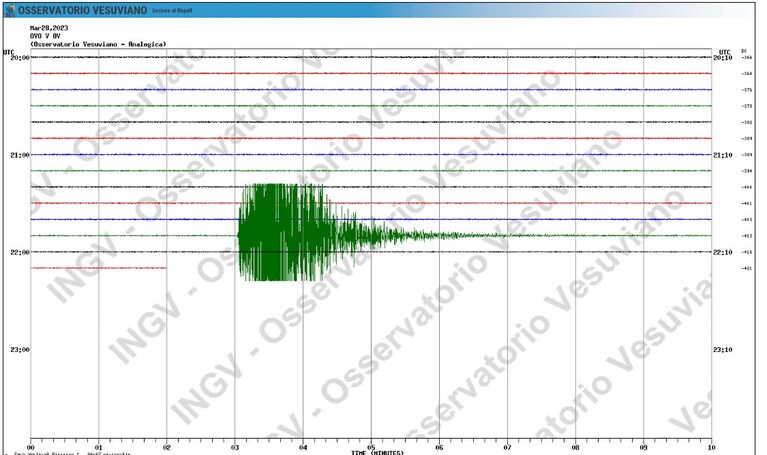
Task: Click the -376 offset value on right
Action: point(747,90)
